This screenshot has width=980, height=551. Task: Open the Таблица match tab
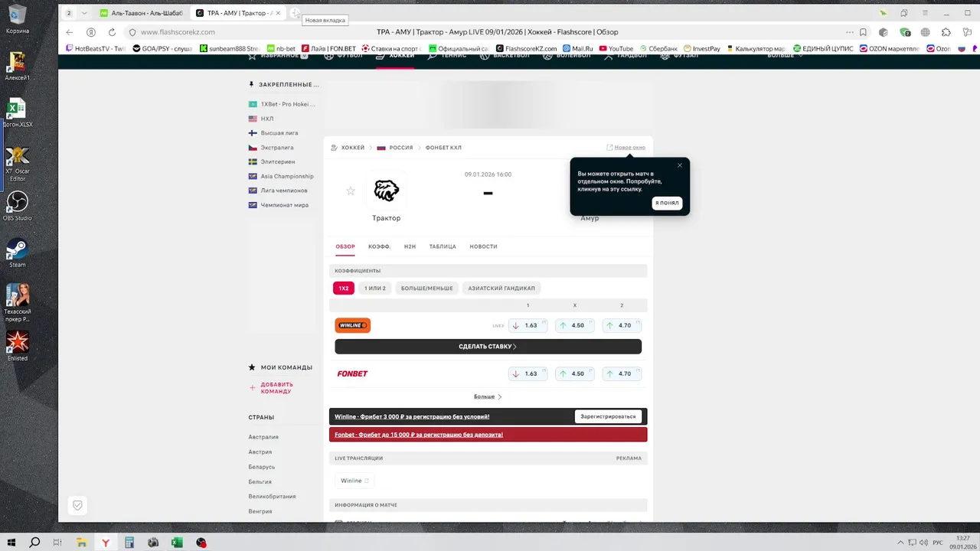pos(443,246)
